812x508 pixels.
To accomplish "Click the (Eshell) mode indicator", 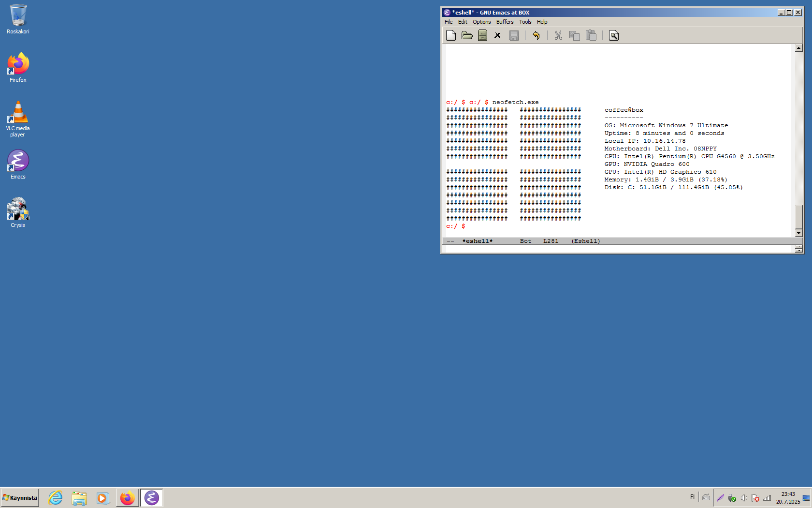I will tap(586, 241).
